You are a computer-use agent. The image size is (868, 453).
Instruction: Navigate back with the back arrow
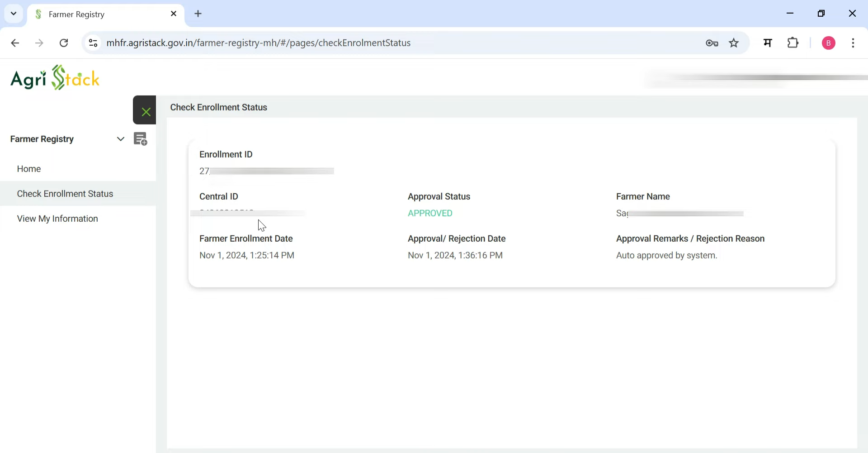coord(15,43)
